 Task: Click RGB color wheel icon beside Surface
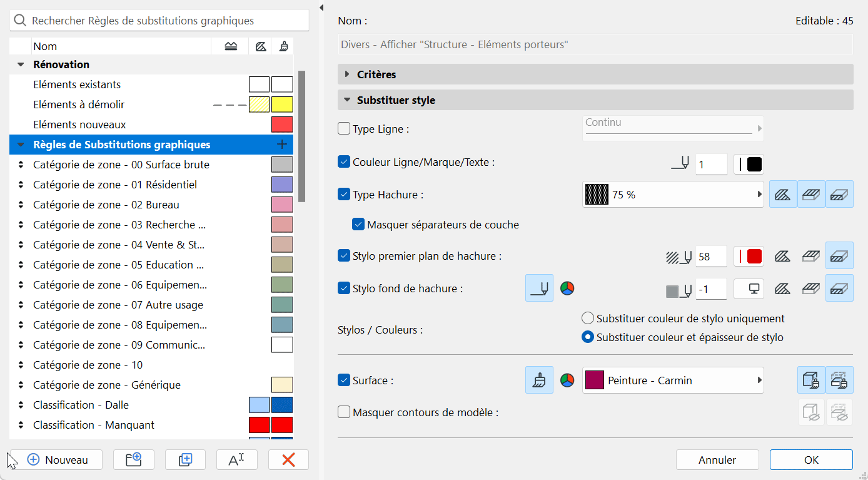(567, 380)
